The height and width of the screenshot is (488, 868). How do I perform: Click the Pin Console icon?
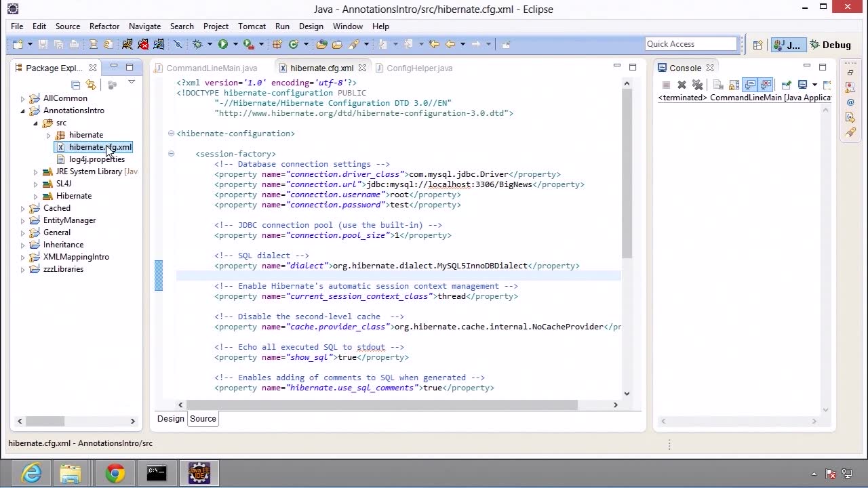pyautogui.click(x=786, y=85)
